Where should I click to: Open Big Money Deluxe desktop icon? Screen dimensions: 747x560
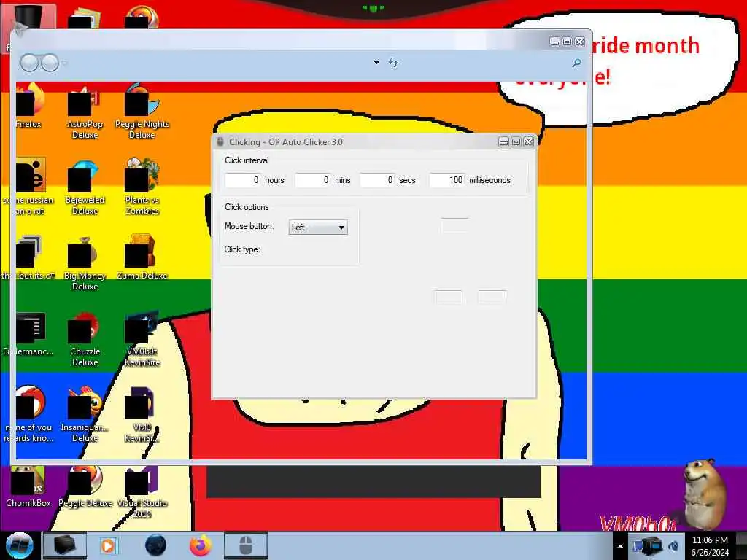[x=85, y=262]
